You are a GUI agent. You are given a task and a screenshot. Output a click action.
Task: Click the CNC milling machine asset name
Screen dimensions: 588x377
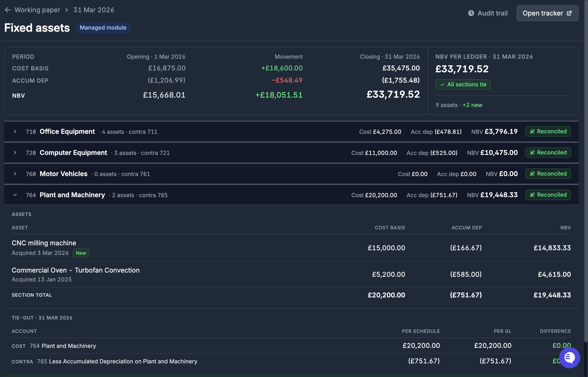44,243
